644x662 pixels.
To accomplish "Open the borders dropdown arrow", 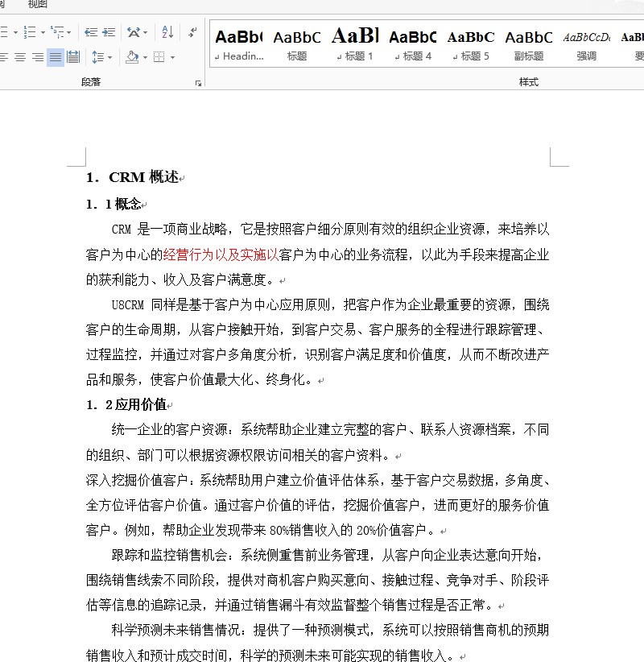I will click(172, 57).
